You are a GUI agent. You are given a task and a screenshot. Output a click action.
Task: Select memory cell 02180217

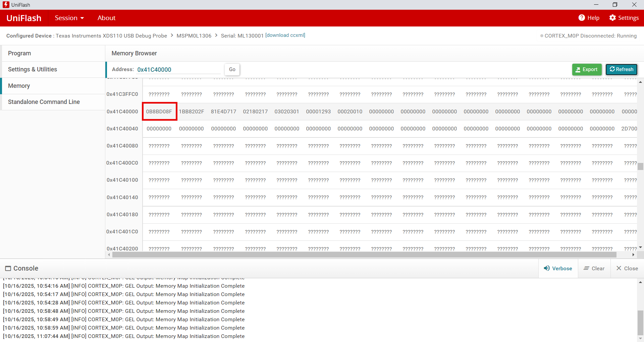pyautogui.click(x=256, y=112)
